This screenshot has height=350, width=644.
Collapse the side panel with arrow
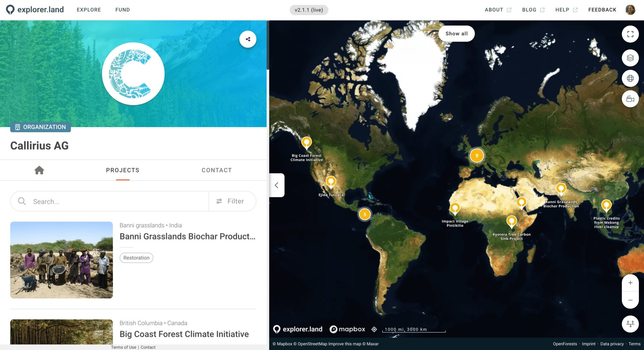[x=277, y=185]
